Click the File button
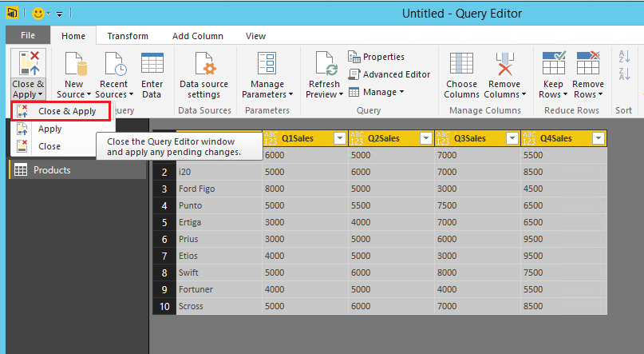The width and height of the screenshot is (644, 354). (27, 36)
